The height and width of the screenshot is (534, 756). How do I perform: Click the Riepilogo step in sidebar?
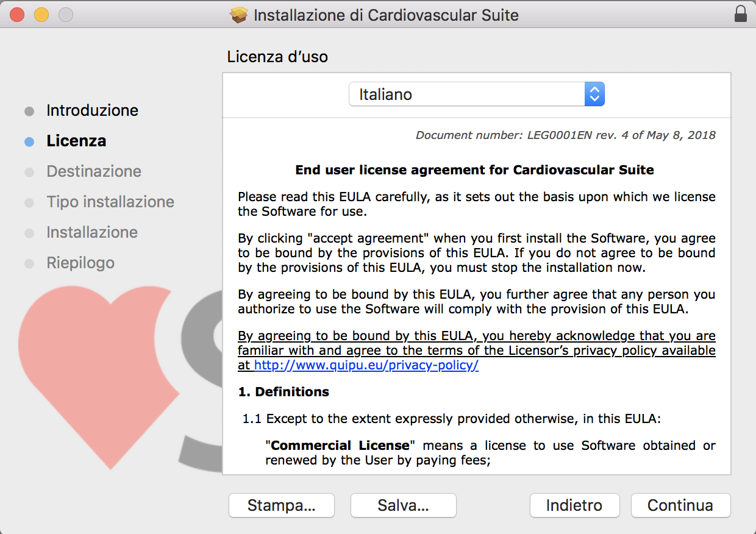point(80,263)
